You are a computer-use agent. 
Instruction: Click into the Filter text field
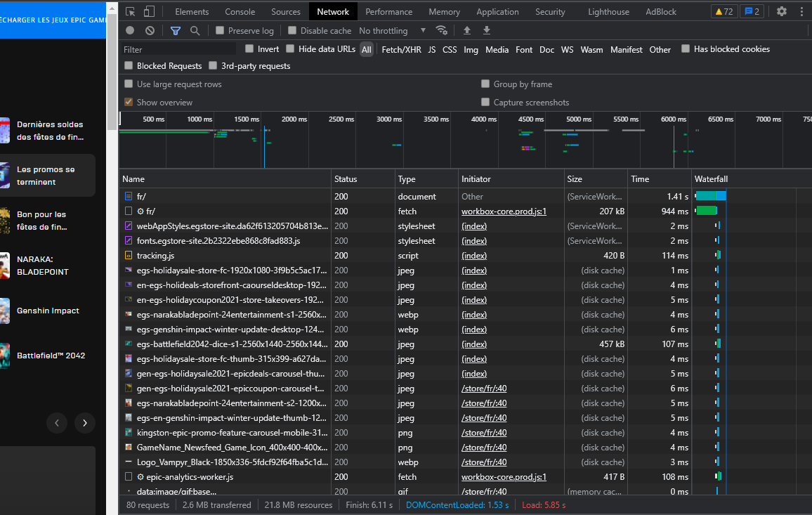(178, 49)
